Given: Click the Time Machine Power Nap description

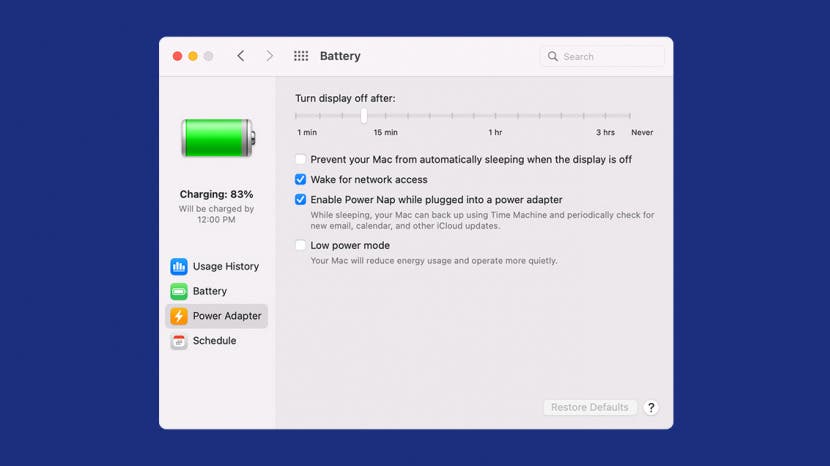Looking at the screenshot, I should [x=482, y=220].
